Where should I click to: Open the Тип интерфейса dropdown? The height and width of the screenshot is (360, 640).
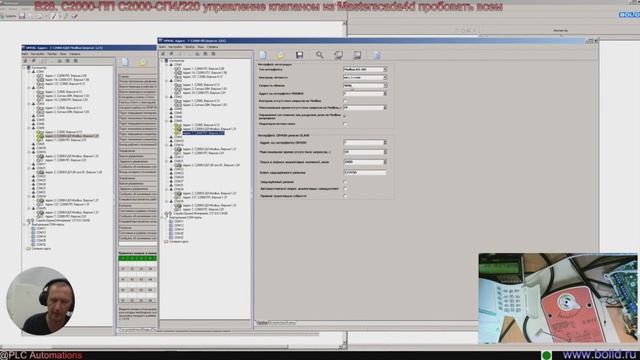[365, 69]
